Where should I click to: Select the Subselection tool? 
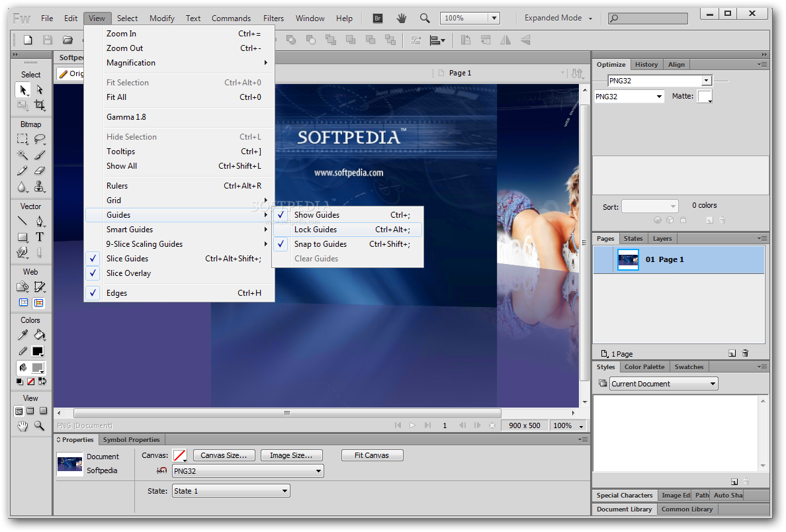pyautogui.click(x=40, y=90)
